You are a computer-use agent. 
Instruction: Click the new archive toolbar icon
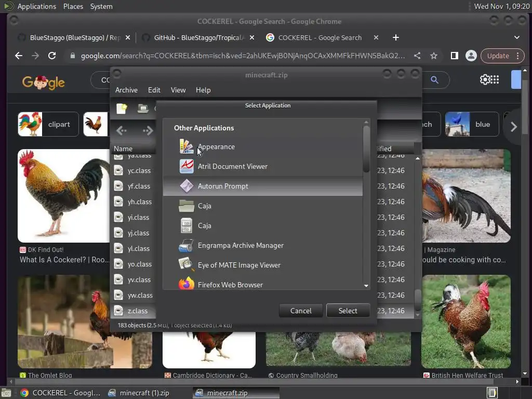tap(122, 108)
